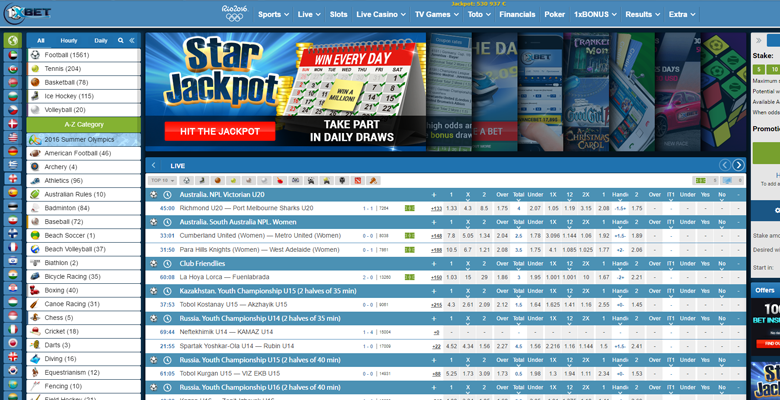The image size is (780, 400).
Task: Open +133 more markets for Richmond U20
Action: click(436, 208)
